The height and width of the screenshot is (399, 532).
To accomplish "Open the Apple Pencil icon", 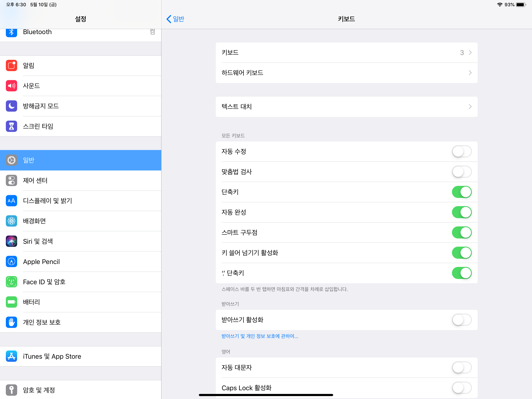I will point(11,262).
